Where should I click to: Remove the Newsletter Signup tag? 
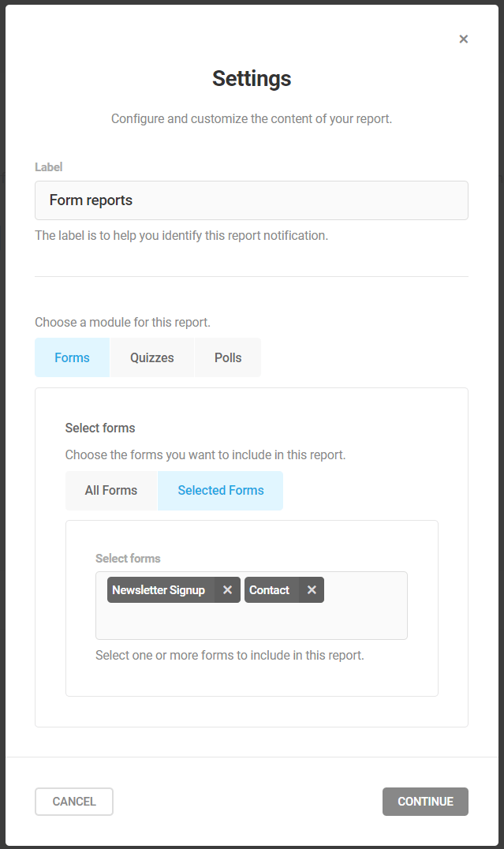tap(227, 589)
